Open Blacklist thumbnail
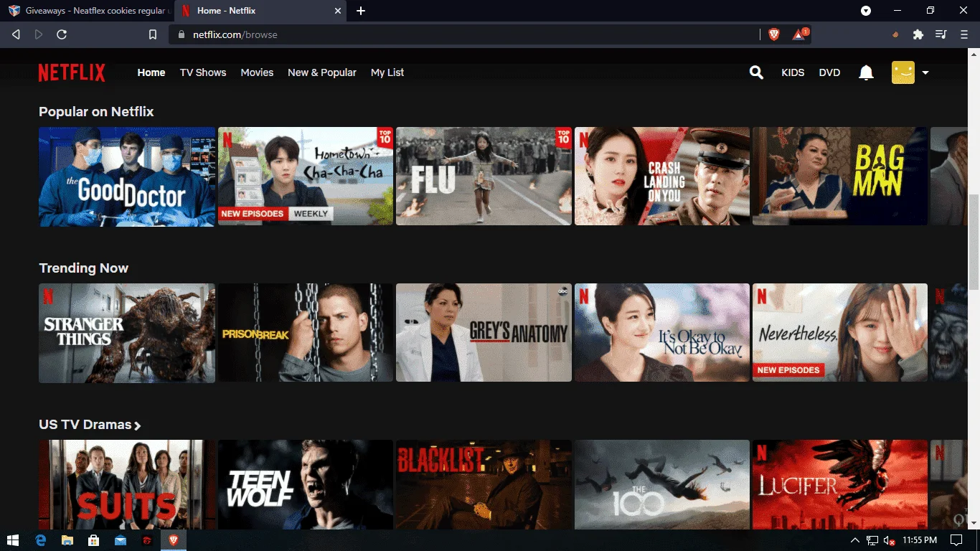 (x=484, y=485)
